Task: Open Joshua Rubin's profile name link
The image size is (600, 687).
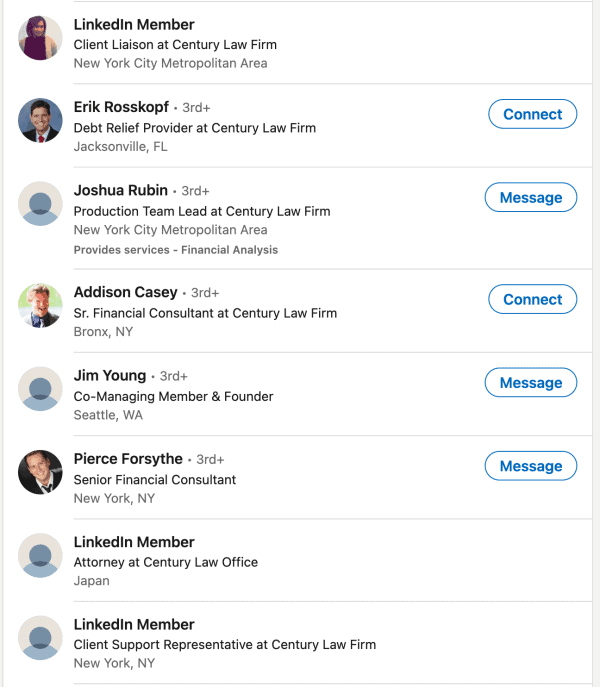Action: (x=120, y=190)
